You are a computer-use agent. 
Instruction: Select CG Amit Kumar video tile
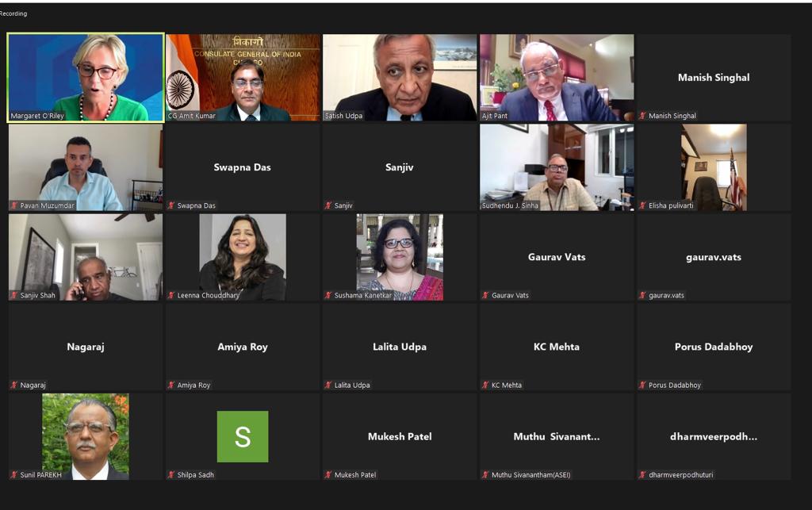pyautogui.click(x=243, y=78)
